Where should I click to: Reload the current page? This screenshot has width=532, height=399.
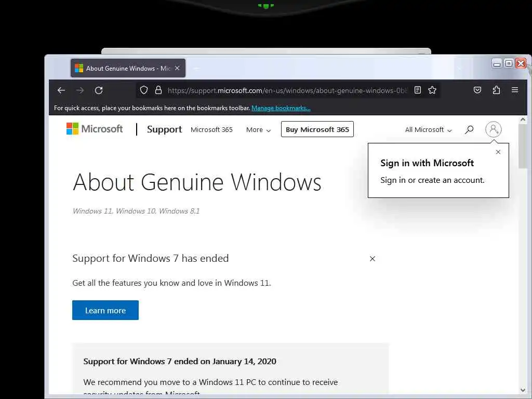[99, 90]
